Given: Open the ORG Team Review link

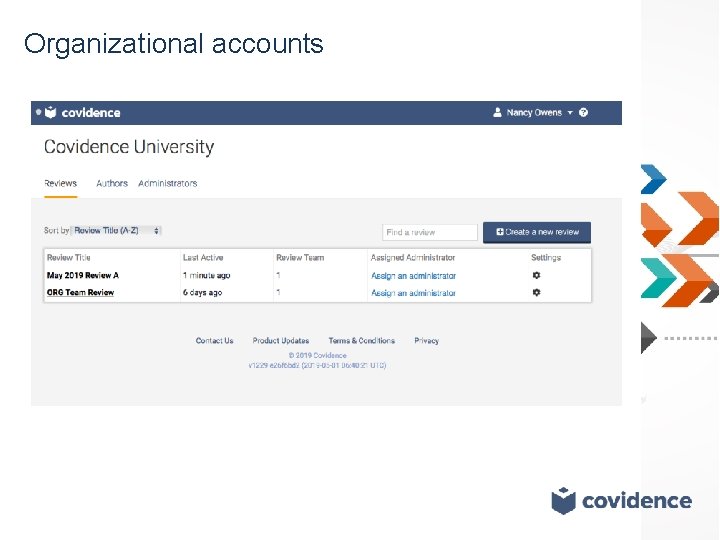Looking at the screenshot, I should coord(80,292).
